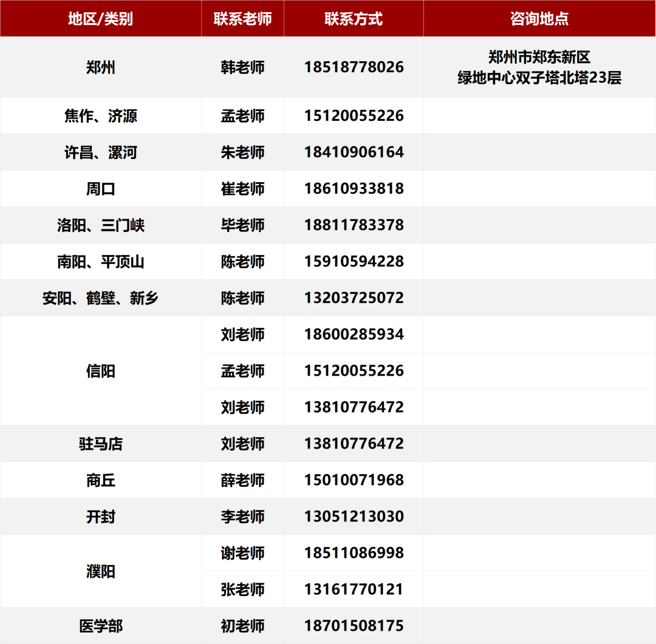This screenshot has height=644, width=656.
Task: Select phone number 15910594228
Action: click(354, 261)
